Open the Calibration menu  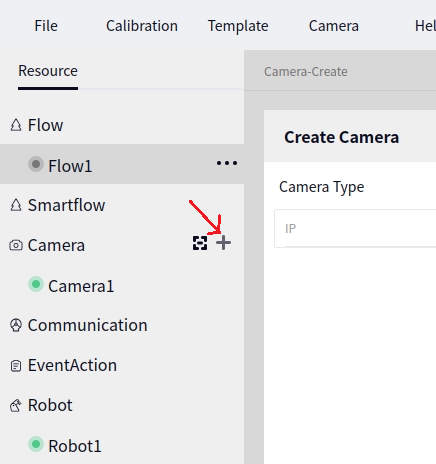(142, 26)
